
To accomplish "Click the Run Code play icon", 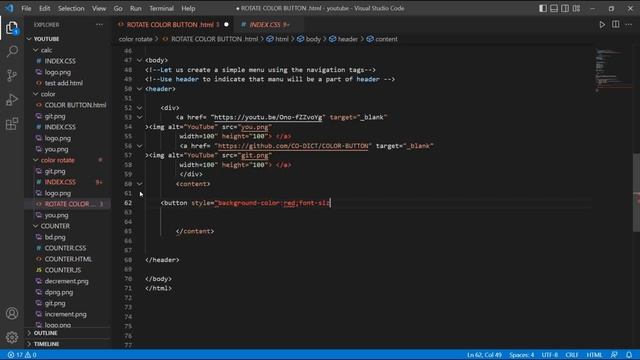I will pyautogui.click(x=602, y=24).
